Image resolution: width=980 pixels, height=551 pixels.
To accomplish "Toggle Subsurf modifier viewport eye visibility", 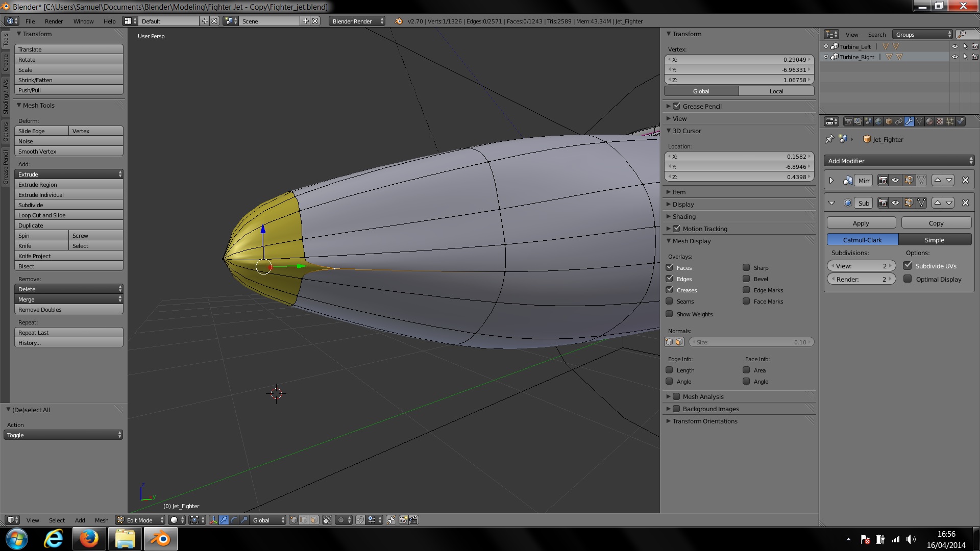I will pos(895,203).
